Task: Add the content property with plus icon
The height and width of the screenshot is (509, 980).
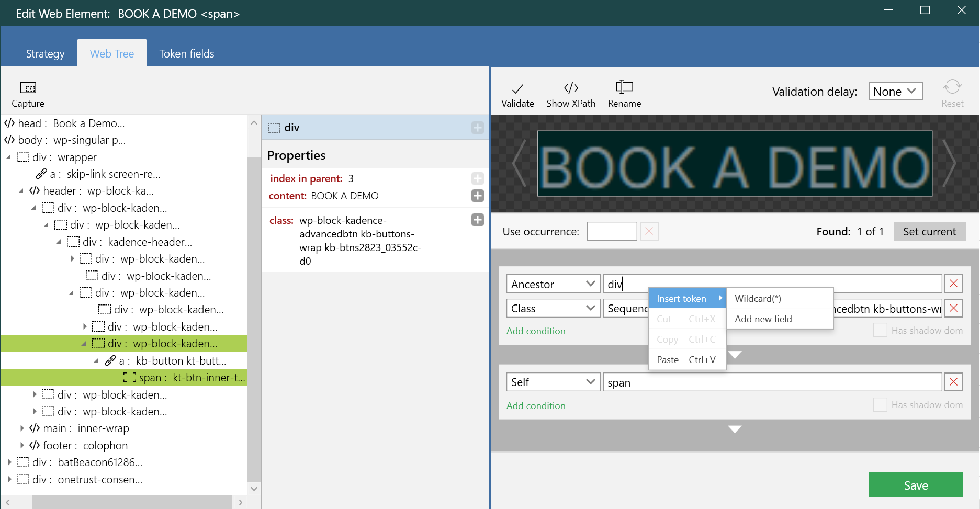Action: coord(478,196)
